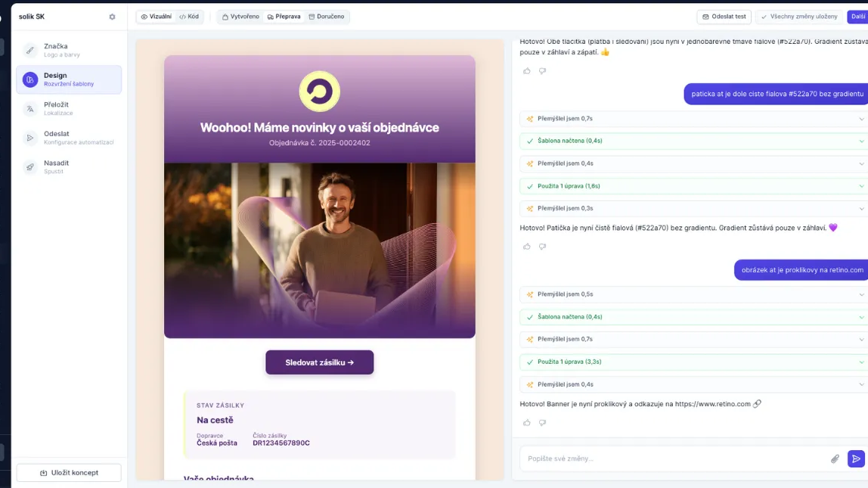Give thumbs down on the footer color reply

[542, 246]
